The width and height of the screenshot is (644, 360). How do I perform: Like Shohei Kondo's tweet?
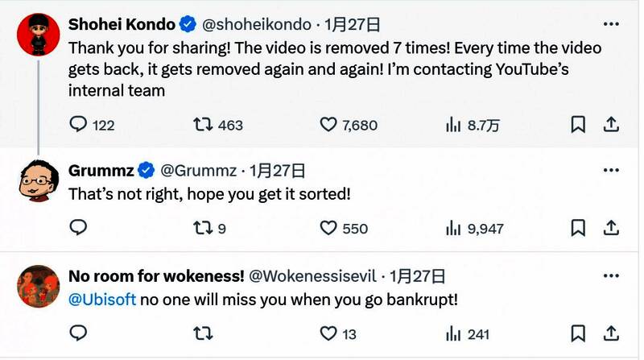[328, 125]
